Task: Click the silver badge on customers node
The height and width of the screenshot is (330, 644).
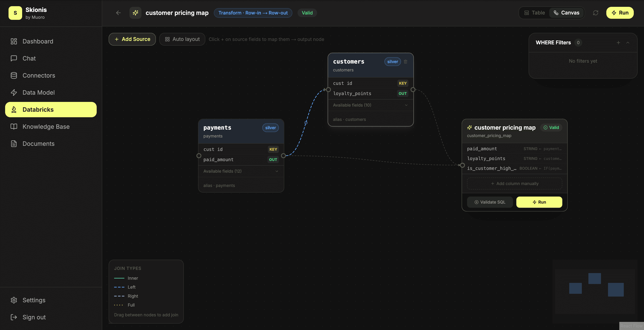Action: [x=392, y=62]
